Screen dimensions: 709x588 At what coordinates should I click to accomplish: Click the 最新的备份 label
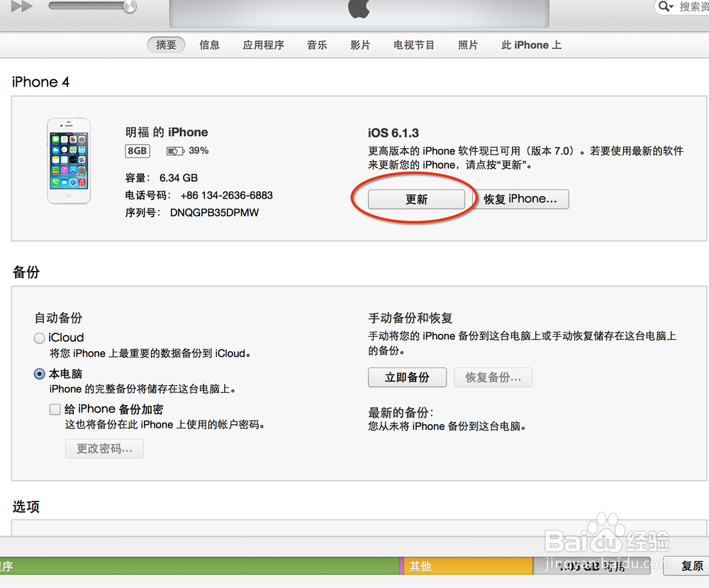pyautogui.click(x=401, y=413)
